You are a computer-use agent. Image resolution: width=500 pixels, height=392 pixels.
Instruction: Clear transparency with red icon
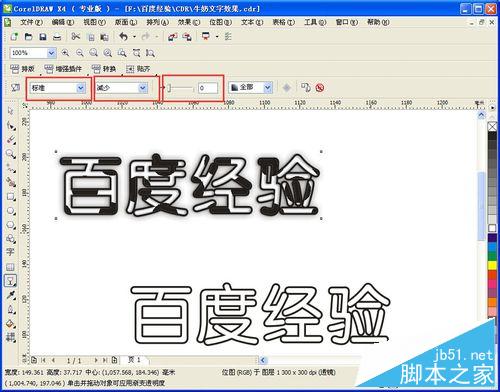[x=320, y=88]
